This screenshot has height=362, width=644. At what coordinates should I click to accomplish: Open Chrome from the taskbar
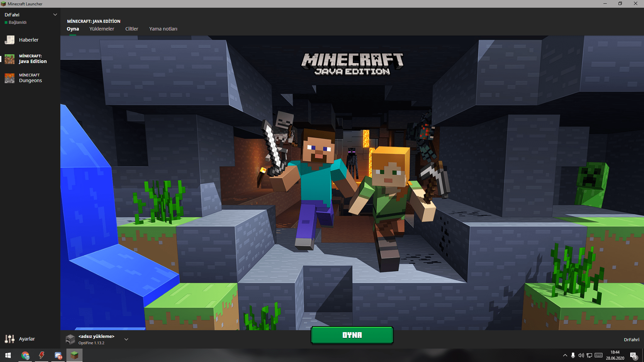tap(25, 355)
